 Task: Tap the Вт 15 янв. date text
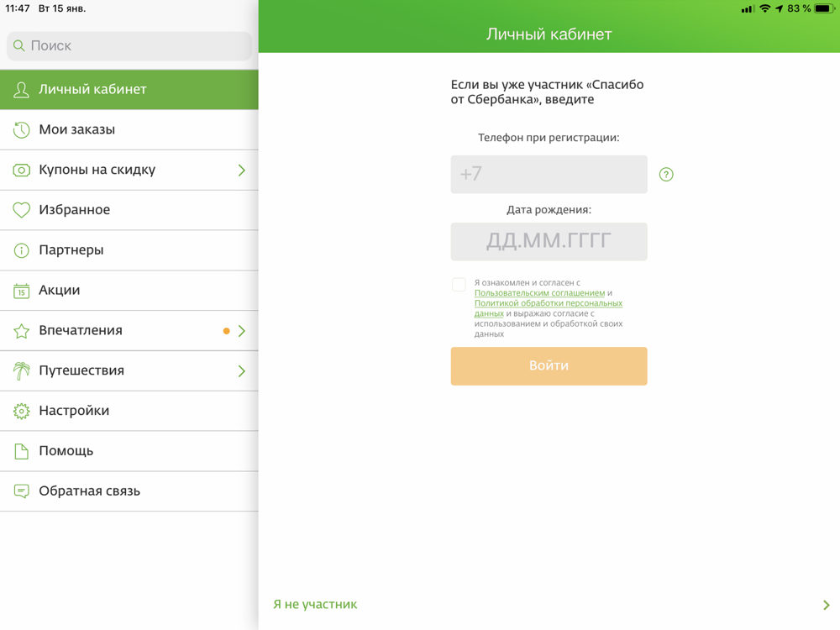click(62, 8)
